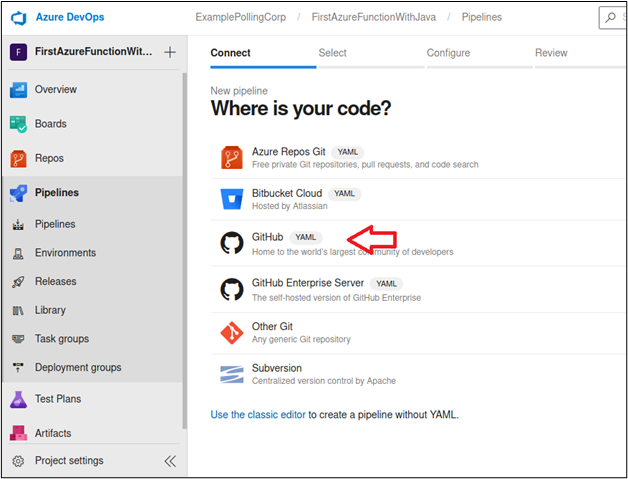Click Use the classic editor link
The height and width of the screenshot is (479, 628).
[x=258, y=415]
